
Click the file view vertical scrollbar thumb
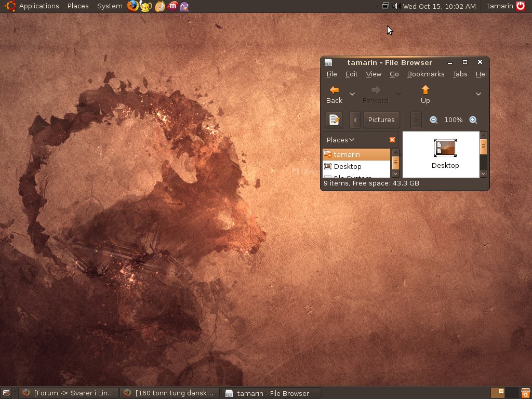click(x=484, y=147)
